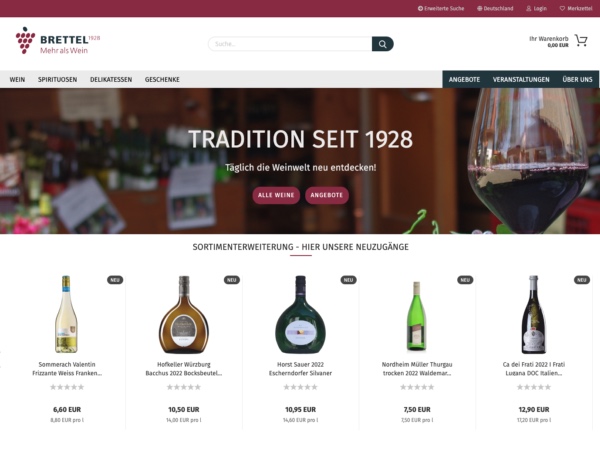600x454 pixels.
Task: Open the Ca dei Frati Lugana product title
Action: point(534,369)
